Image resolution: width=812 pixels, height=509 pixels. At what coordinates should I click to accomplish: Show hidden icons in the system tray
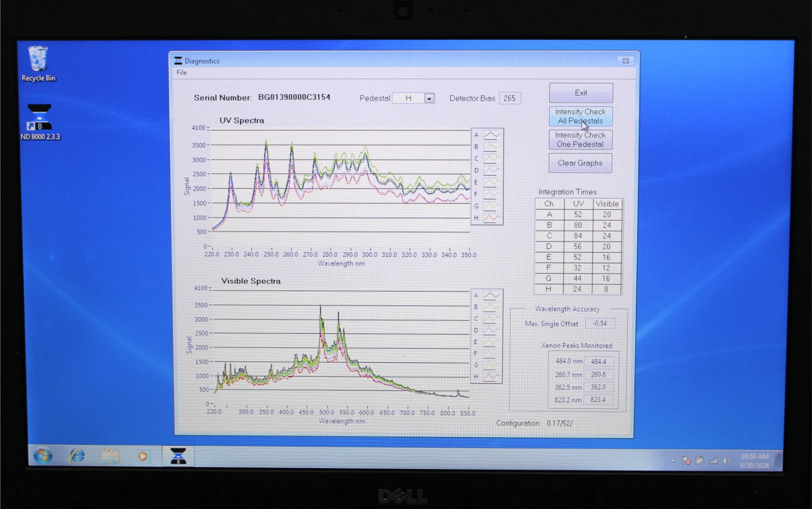(673, 461)
